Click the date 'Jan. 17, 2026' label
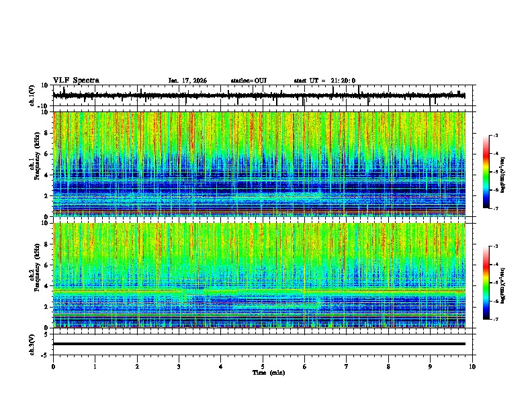The height and width of the screenshot is (411, 532). 187,81
